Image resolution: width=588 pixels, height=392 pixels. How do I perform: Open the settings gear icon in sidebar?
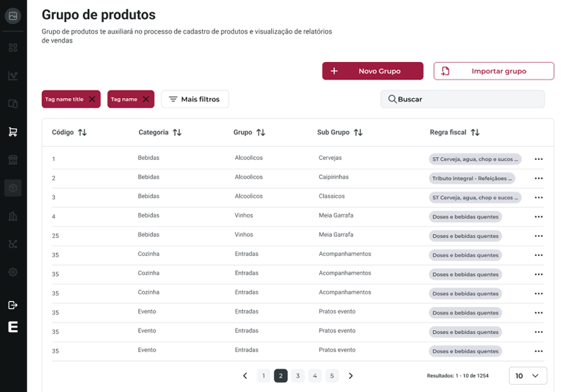13,272
